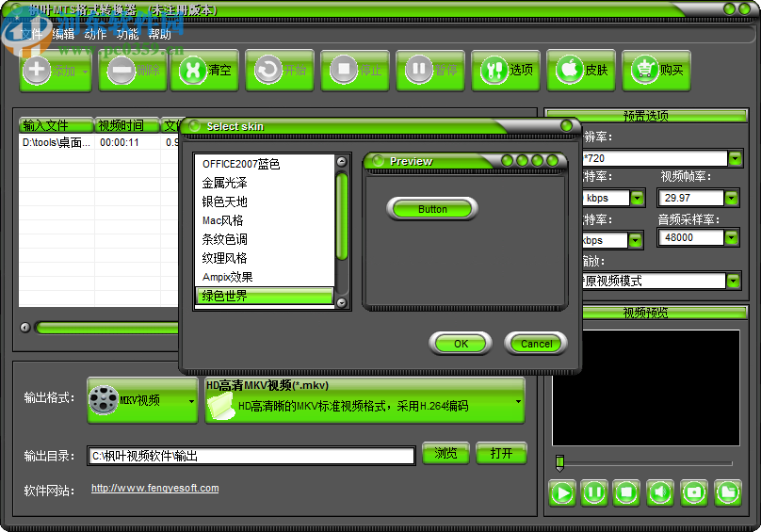761x532 pixels.
Task: Click the 皮肤 (Skin) apple icon button
Action: pos(581,71)
